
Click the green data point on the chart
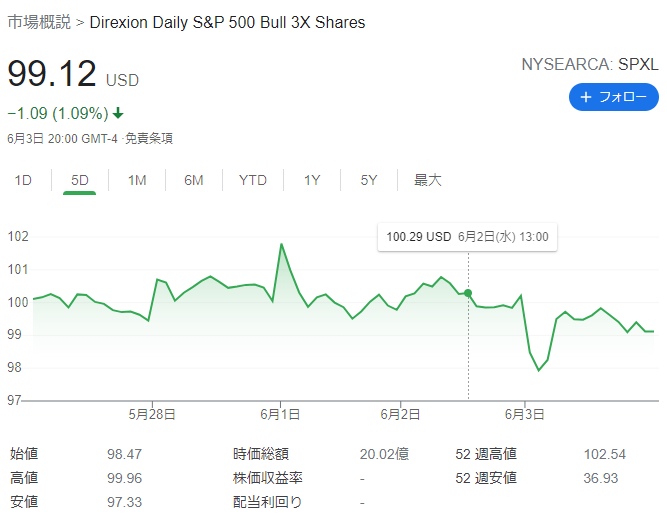click(468, 293)
